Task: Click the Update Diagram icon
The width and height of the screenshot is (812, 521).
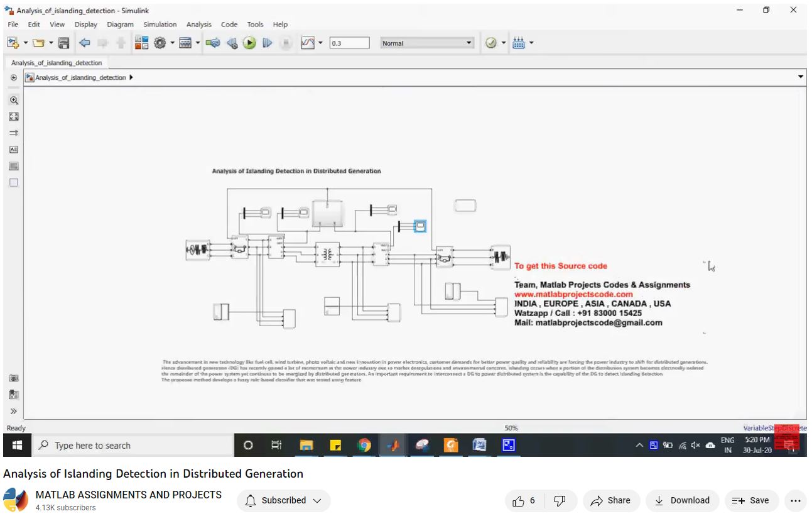Action: point(213,43)
